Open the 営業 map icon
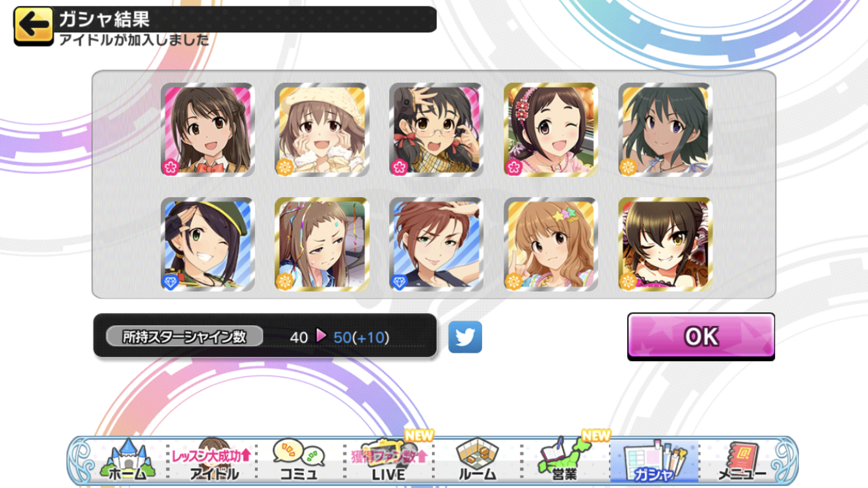This screenshot has width=868, height=488. point(565,461)
